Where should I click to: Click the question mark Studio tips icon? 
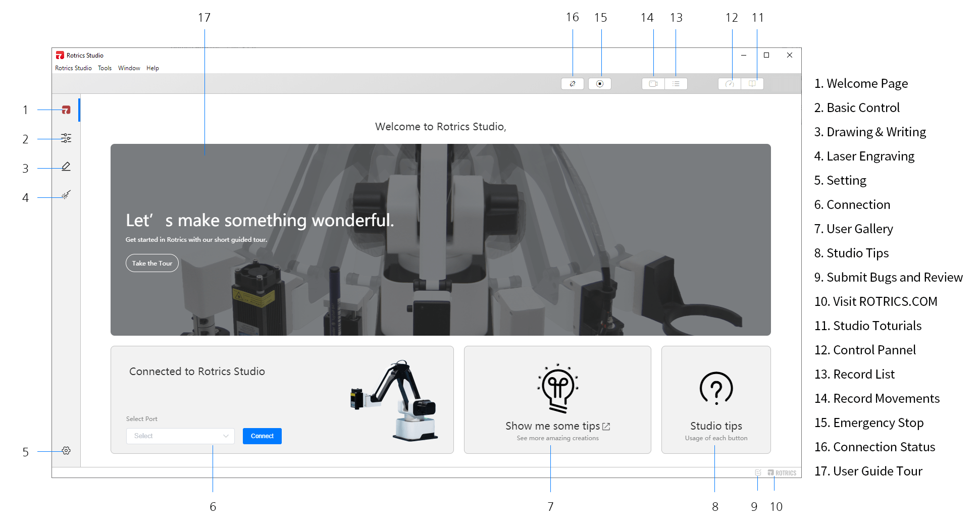716,388
